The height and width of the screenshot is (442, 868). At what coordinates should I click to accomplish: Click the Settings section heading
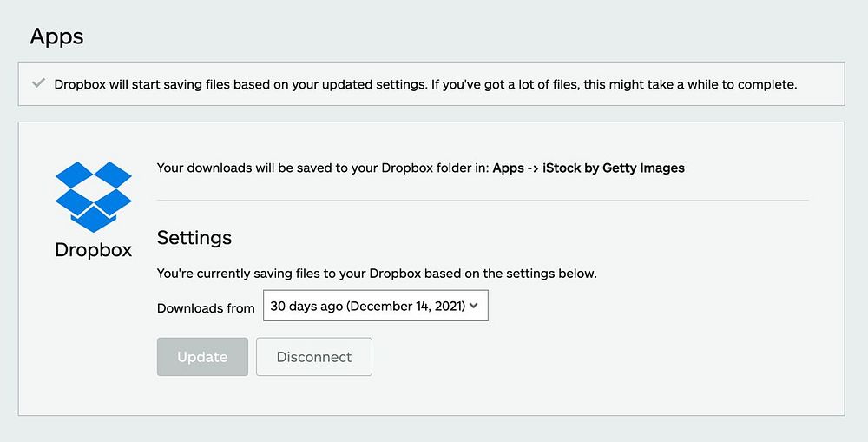pos(194,237)
